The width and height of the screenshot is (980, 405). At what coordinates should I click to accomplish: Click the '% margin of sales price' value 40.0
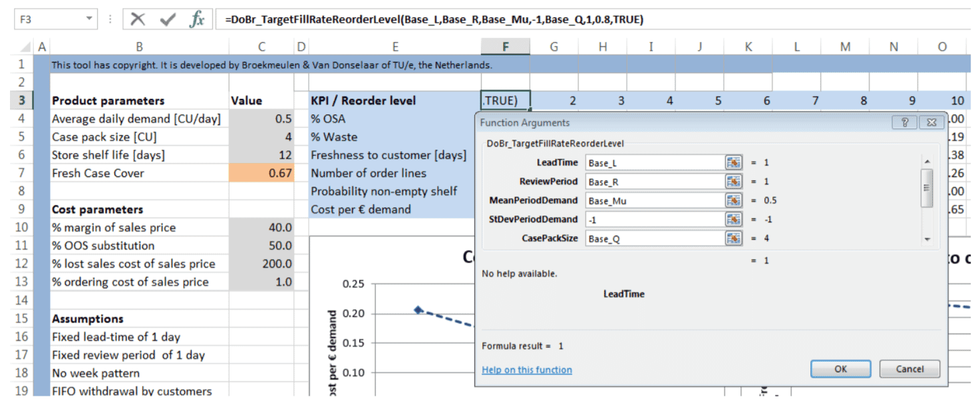261,227
